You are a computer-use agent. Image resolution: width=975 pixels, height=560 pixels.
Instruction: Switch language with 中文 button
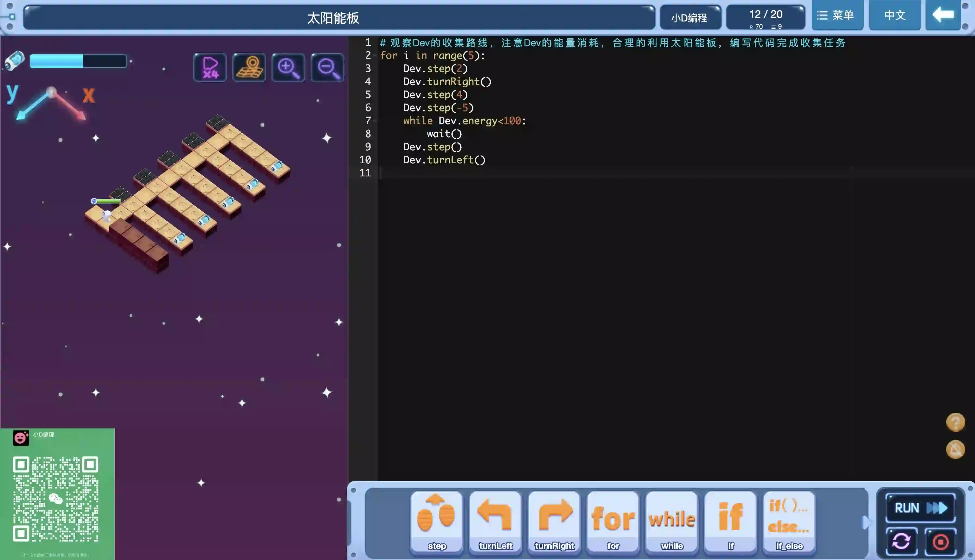pos(895,15)
